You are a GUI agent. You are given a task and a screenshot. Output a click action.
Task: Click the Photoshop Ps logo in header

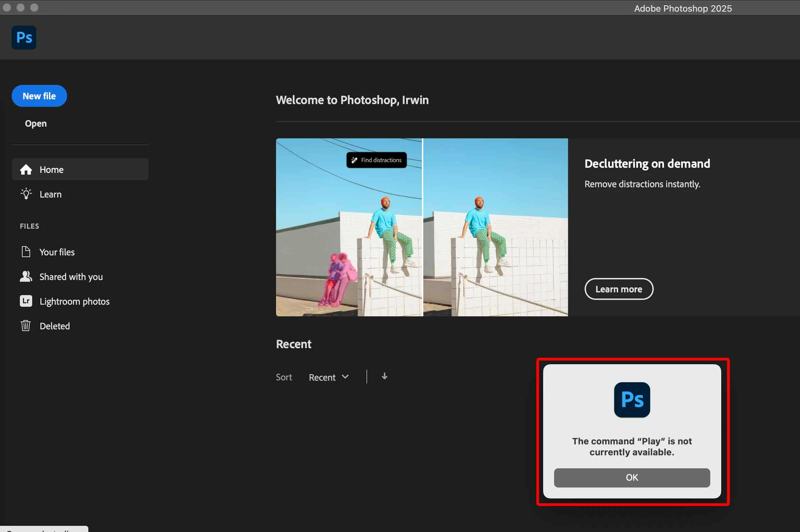click(24, 37)
